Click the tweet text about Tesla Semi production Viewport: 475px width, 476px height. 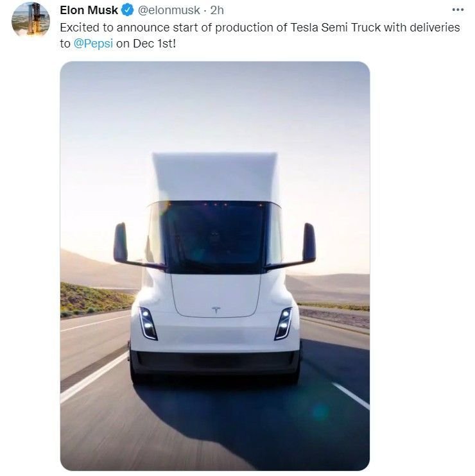[260, 35]
